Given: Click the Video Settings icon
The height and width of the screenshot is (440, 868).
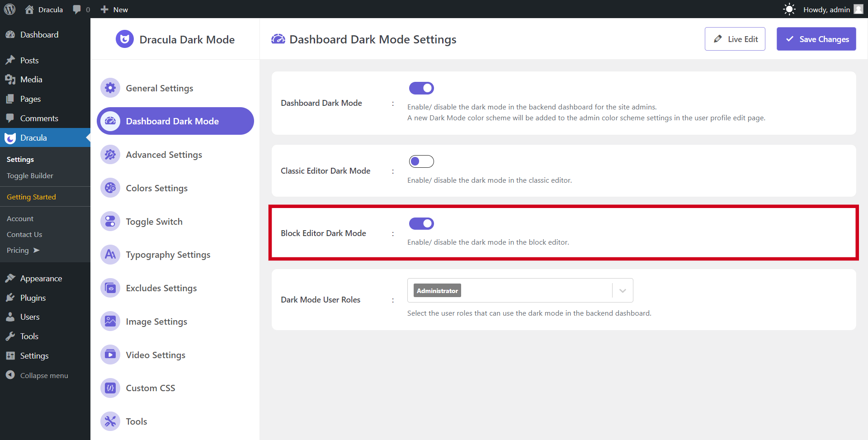Looking at the screenshot, I should (x=110, y=355).
